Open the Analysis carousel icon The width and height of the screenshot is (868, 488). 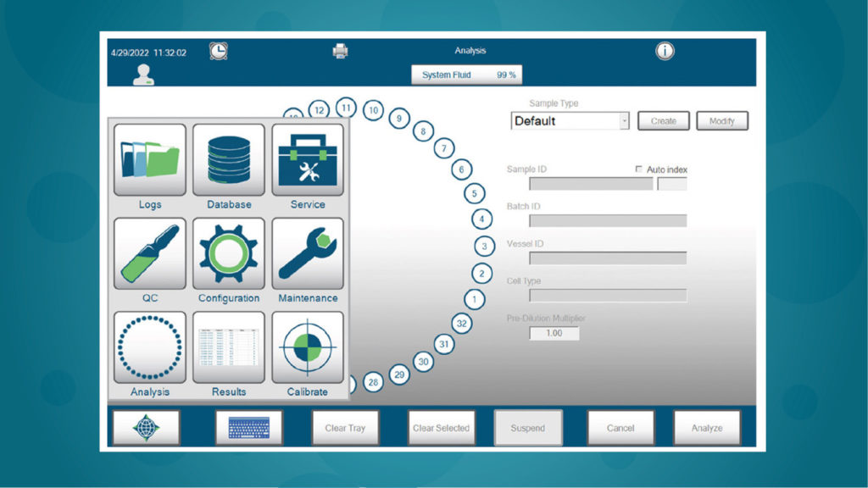tap(149, 347)
